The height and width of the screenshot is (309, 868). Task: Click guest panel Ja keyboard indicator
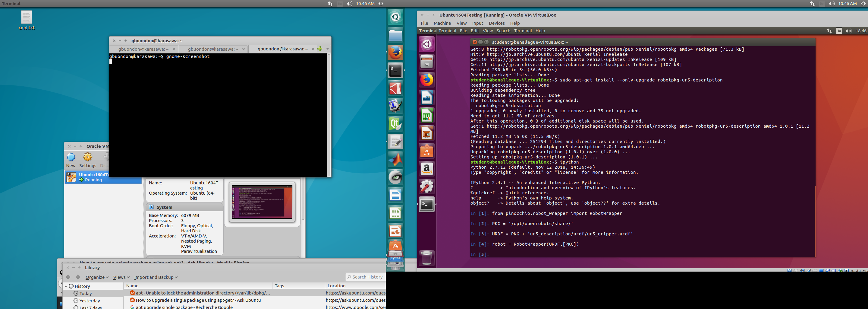(839, 31)
